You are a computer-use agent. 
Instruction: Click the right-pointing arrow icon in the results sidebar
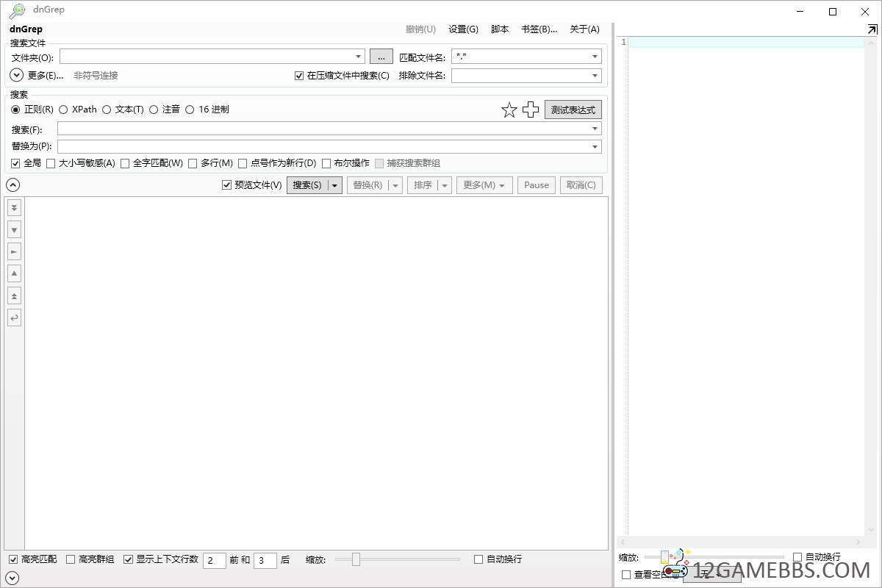(14, 252)
